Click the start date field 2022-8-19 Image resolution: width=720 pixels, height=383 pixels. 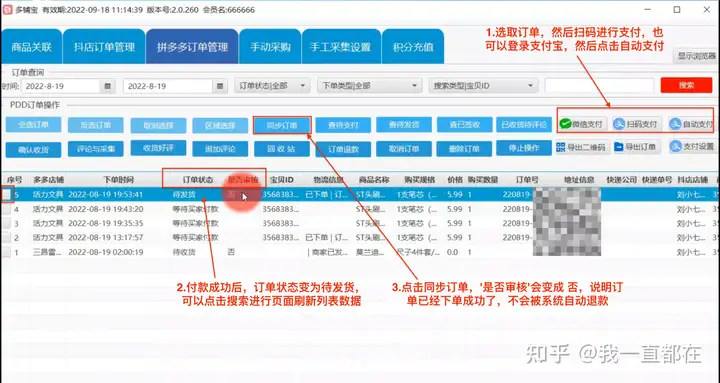pos(61,86)
